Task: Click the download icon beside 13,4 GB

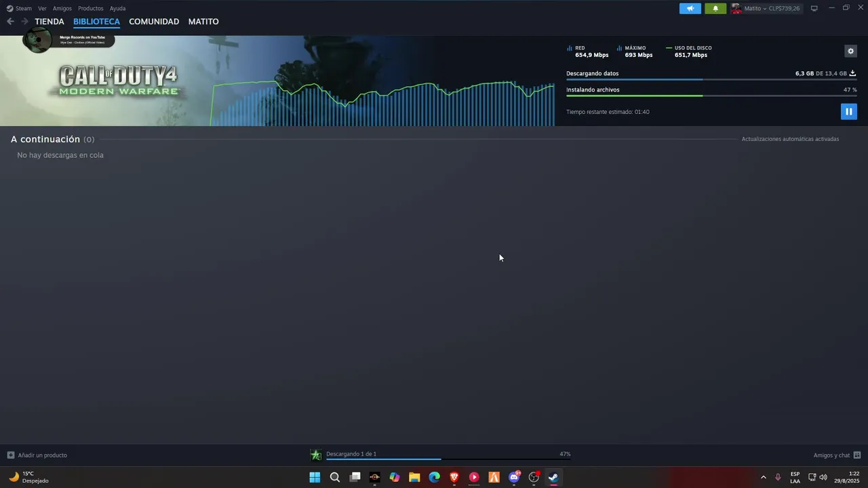Action: pyautogui.click(x=853, y=73)
